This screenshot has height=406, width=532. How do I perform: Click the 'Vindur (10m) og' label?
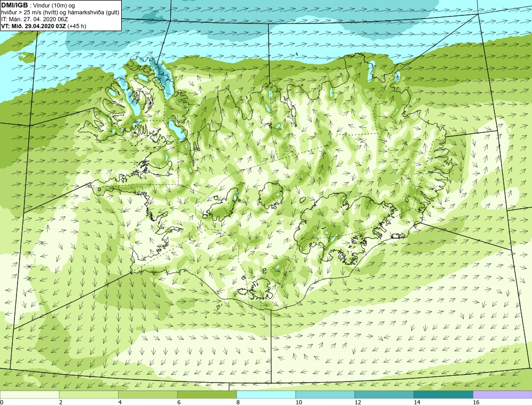(54, 5)
